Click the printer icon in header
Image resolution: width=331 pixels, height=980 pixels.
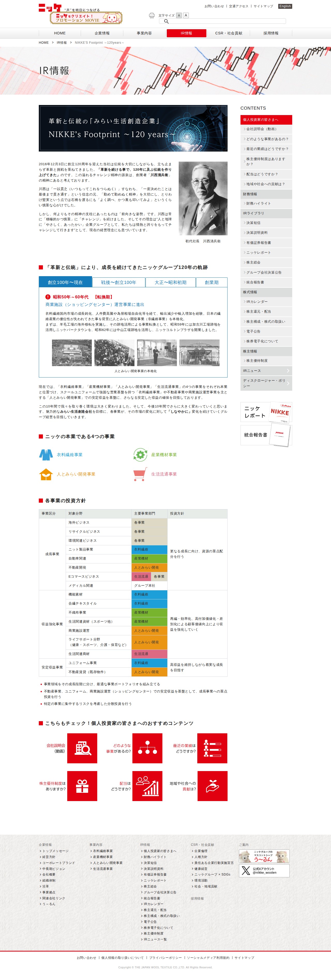(152, 15)
